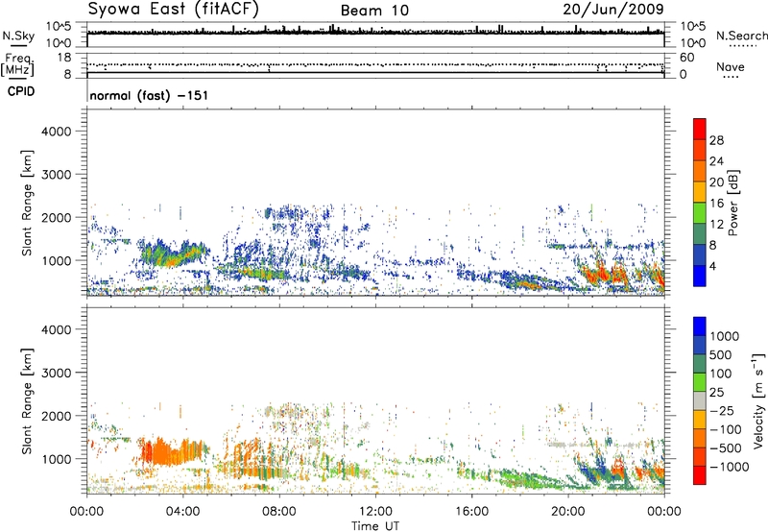Click '-500' on the Velocity color bar
The image size is (768, 532).
726,447
